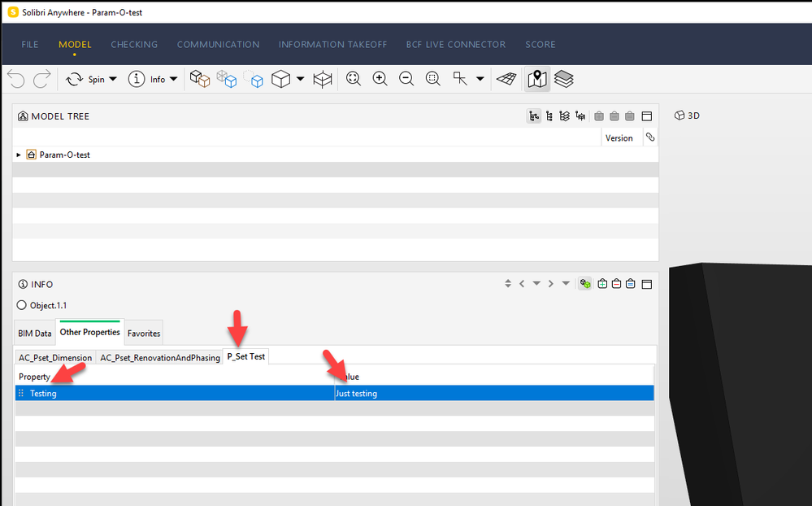This screenshot has width=812, height=506.
Task: Click the Zoom In magnifier
Action: tap(380, 79)
